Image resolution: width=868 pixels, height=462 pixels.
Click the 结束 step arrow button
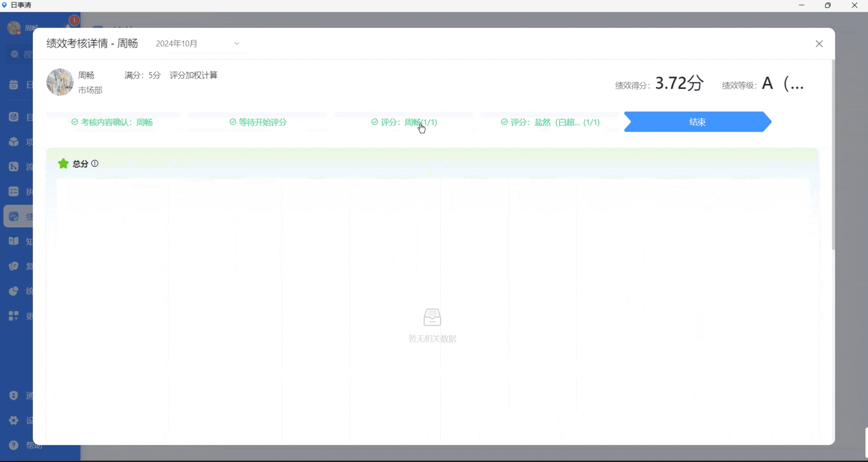pos(698,122)
